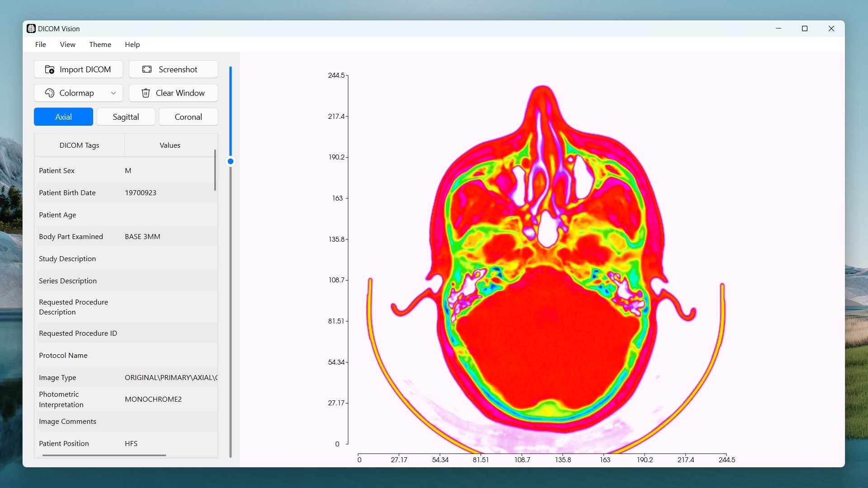Switch to the Coronal view
Screen dimensions: 868x488
(x=188, y=117)
